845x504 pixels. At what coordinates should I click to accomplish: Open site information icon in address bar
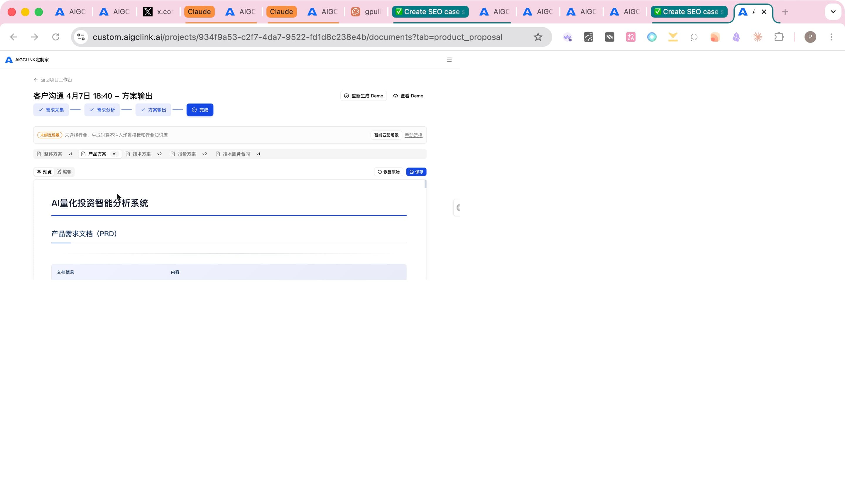click(81, 37)
